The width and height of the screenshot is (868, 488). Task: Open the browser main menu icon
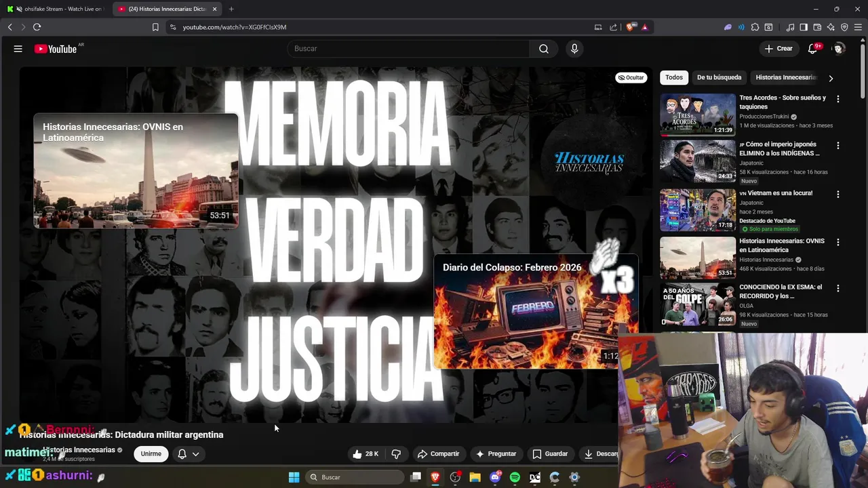[x=858, y=27]
